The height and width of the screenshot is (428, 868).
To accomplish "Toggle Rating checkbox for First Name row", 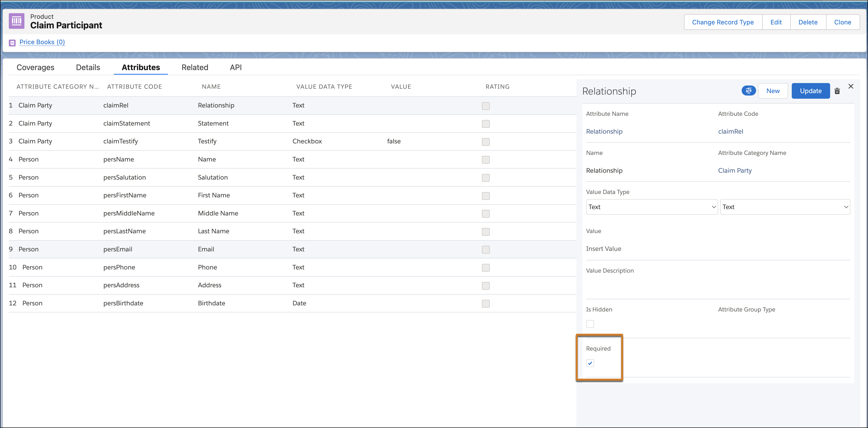I will click(486, 196).
